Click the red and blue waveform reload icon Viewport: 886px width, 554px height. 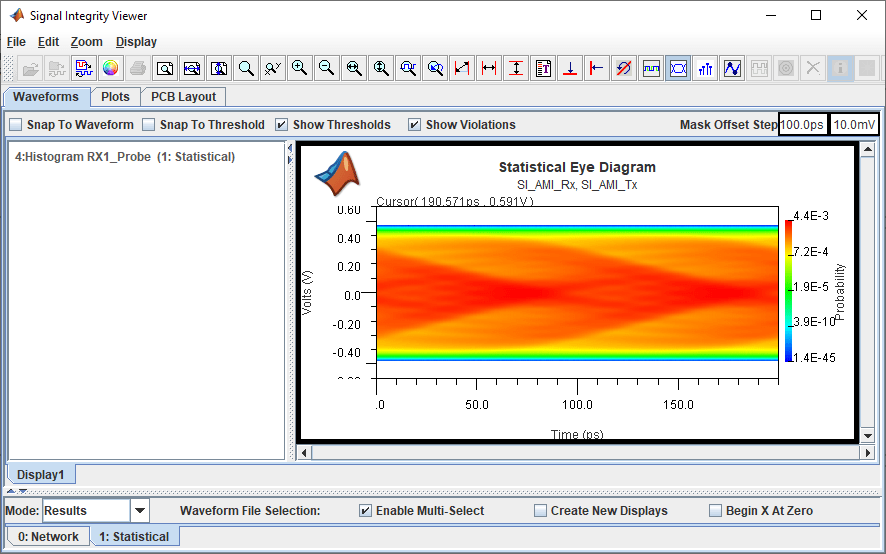tap(84, 68)
